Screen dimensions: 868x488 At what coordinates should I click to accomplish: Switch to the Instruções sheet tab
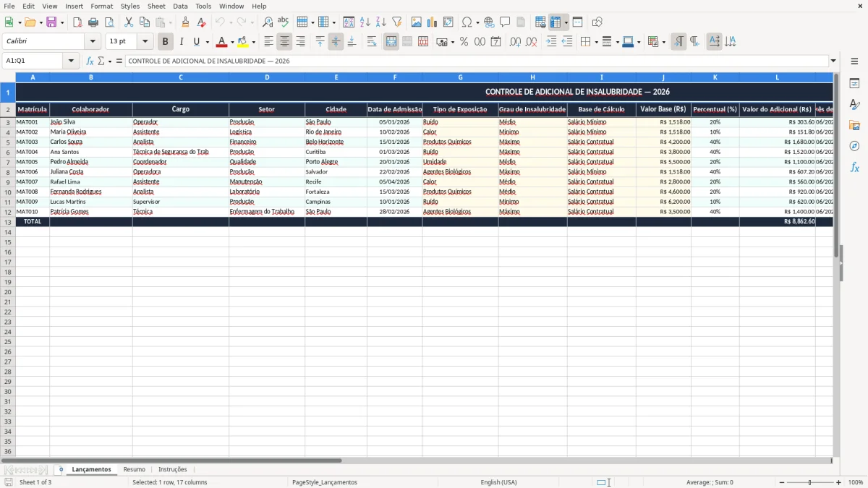click(173, 469)
